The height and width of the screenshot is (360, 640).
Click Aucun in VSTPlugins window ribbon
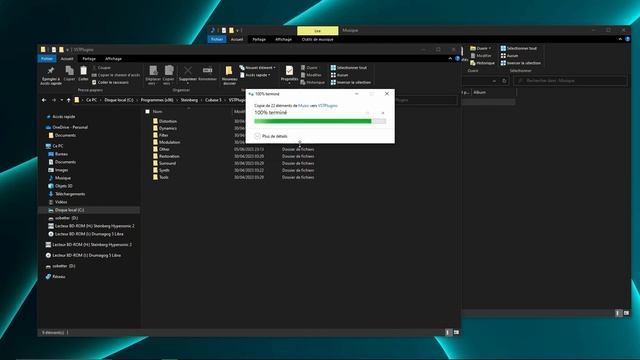click(339, 75)
